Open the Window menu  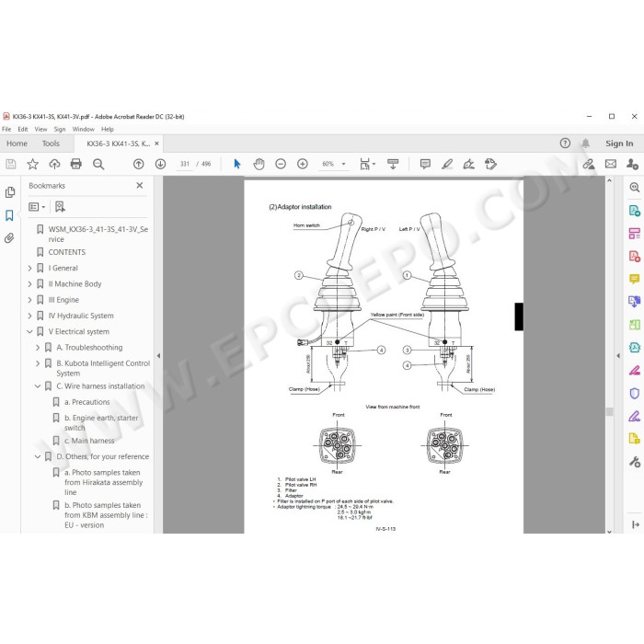coord(84,129)
